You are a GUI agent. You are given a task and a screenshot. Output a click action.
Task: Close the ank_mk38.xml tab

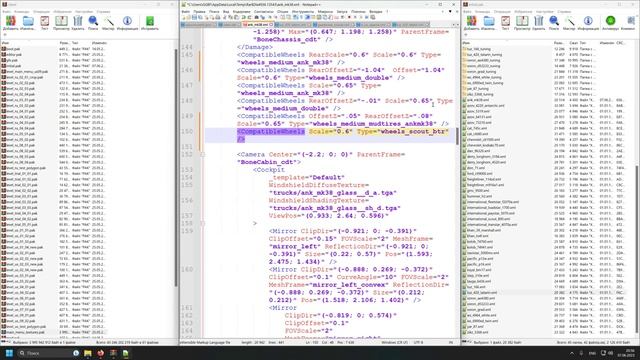tap(271, 24)
